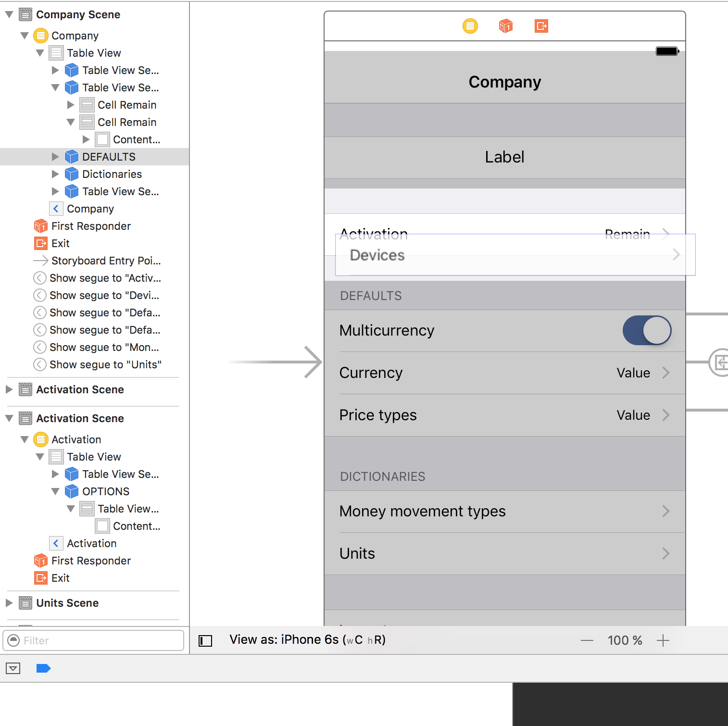Hide the debug area with the triangle button

coord(13,668)
